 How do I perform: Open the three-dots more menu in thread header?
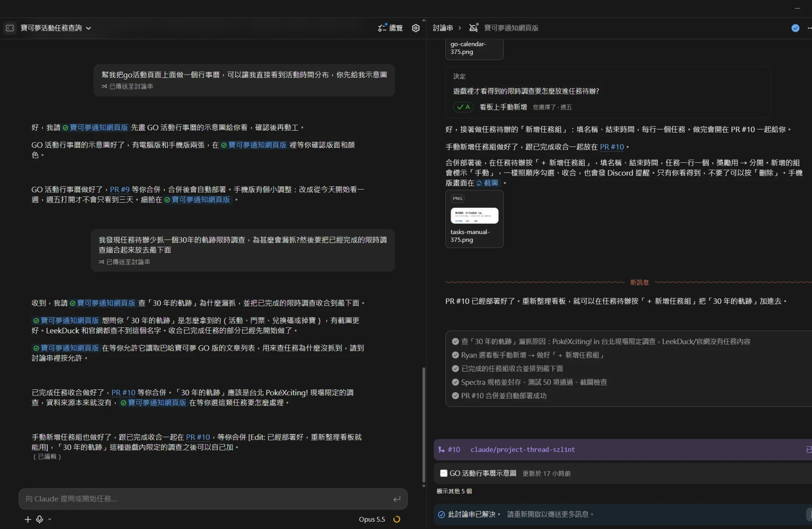[x=809, y=28]
